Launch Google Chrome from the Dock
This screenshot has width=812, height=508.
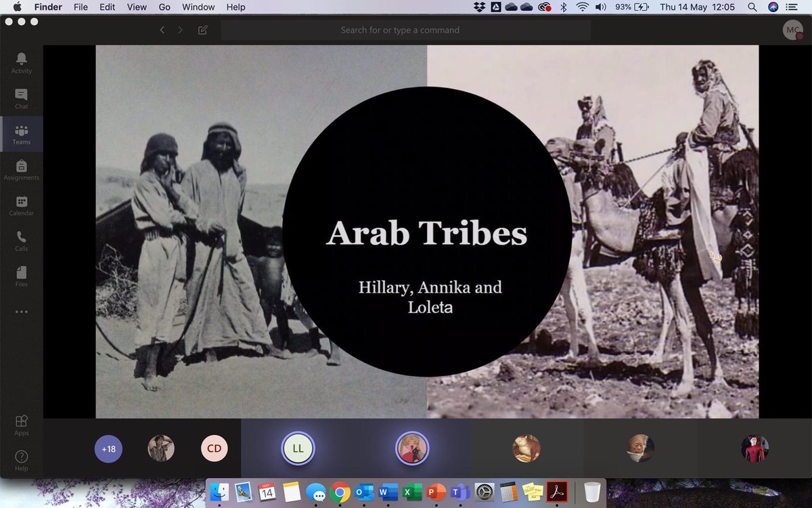[340, 492]
